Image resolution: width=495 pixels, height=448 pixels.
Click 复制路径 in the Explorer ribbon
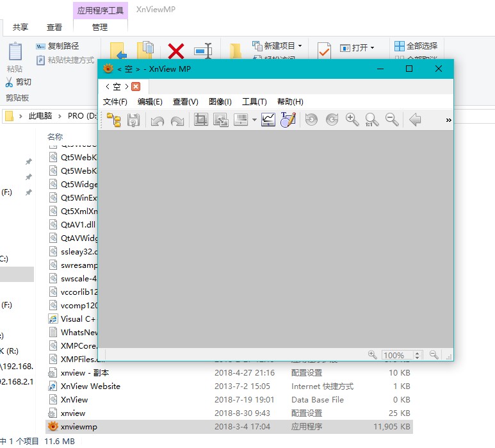(58, 46)
